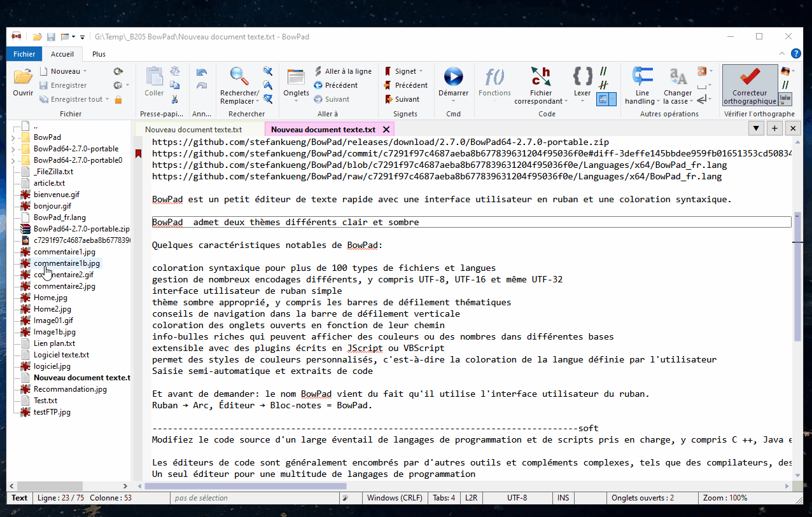Screen dimensions: 812x517
Task: Select BowPad_fr.lang in file tree
Action: [x=60, y=217]
